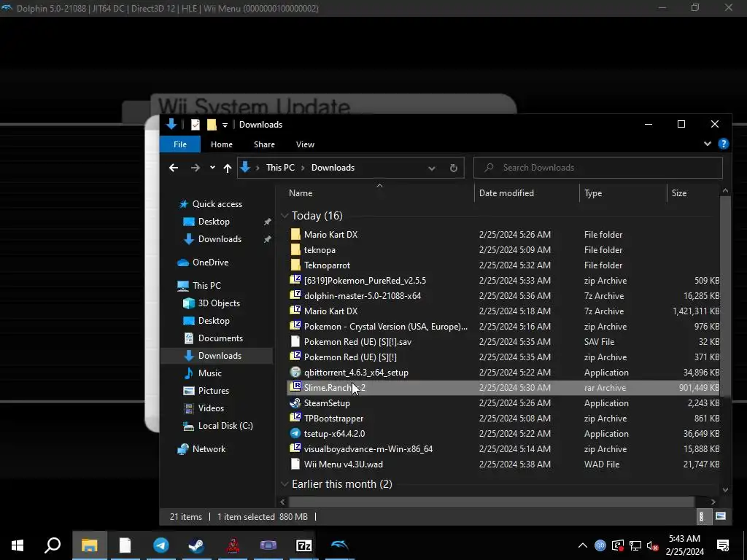Select Music in navigation pane
Screen dimensions: 747x560
[209, 373]
